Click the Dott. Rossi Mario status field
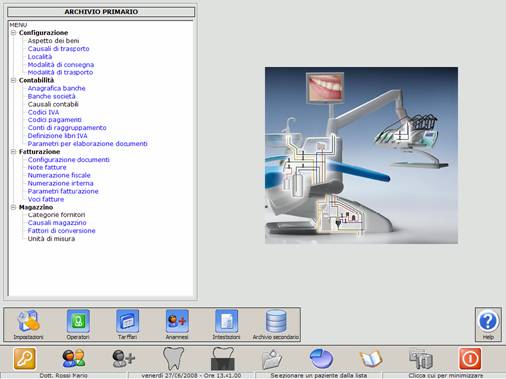506x379 pixels. click(x=64, y=375)
